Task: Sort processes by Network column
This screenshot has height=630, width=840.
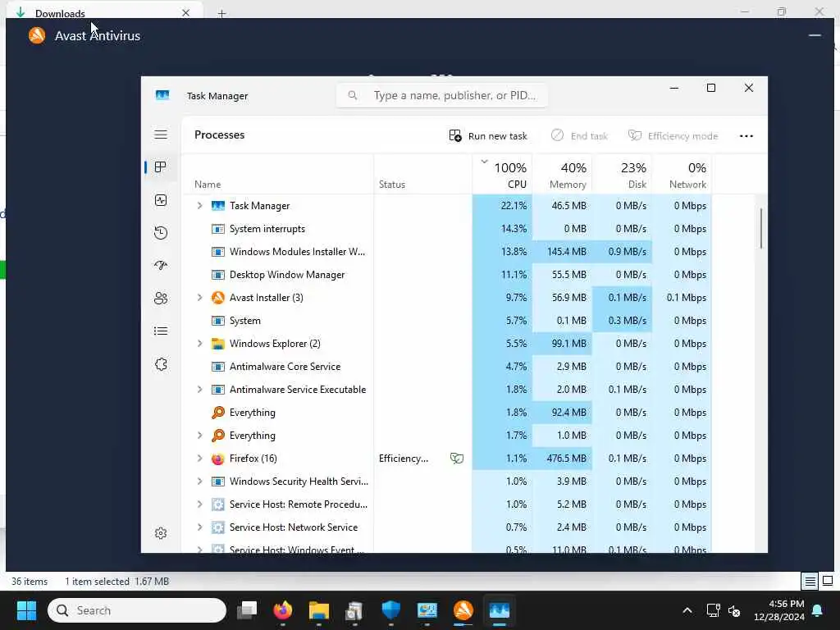Action: tap(682, 175)
